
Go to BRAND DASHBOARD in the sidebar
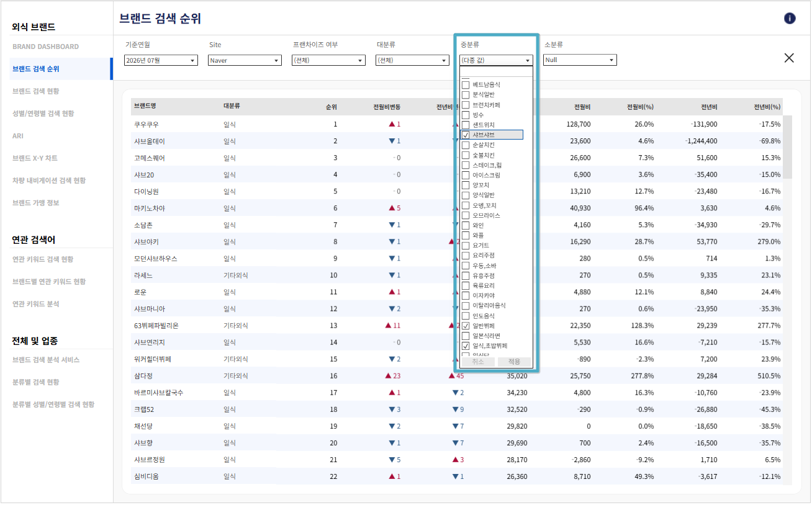45,47
